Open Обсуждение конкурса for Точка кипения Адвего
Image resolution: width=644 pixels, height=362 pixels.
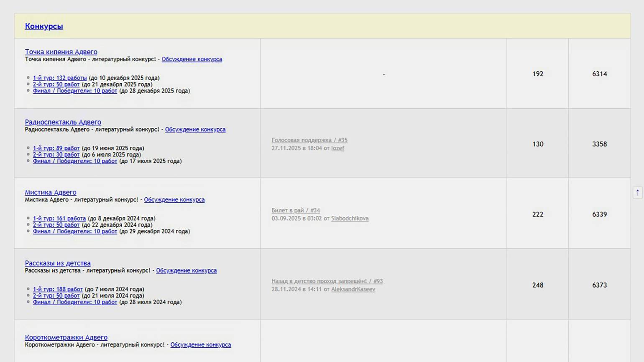coord(192,59)
